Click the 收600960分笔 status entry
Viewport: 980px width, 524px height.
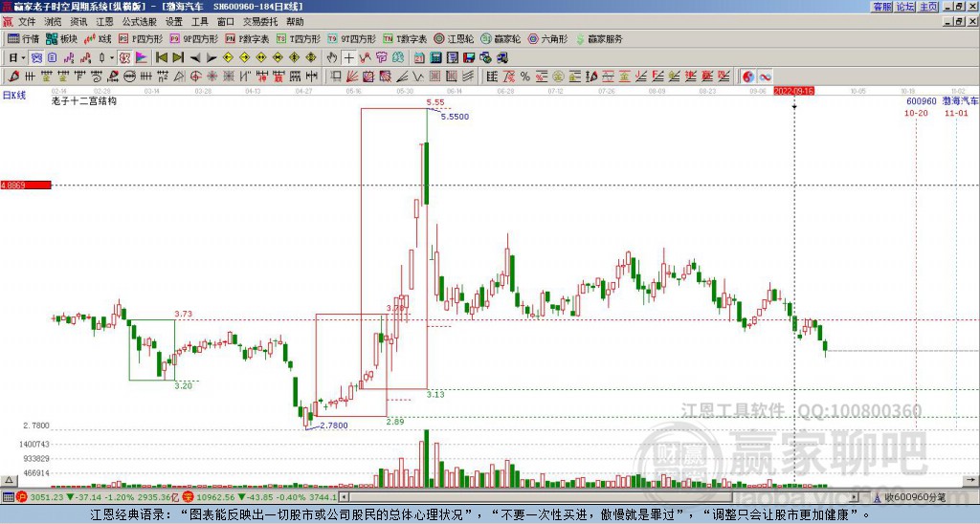point(915,497)
